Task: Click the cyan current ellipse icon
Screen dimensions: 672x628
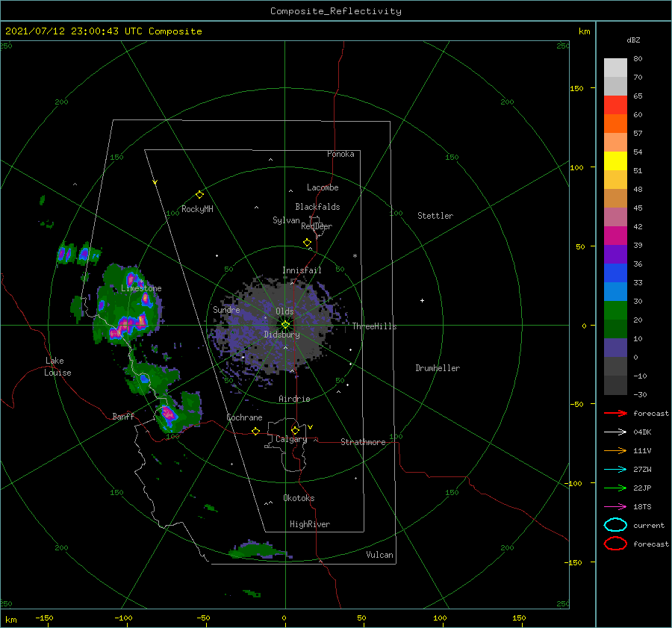Action: pos(615,525)
